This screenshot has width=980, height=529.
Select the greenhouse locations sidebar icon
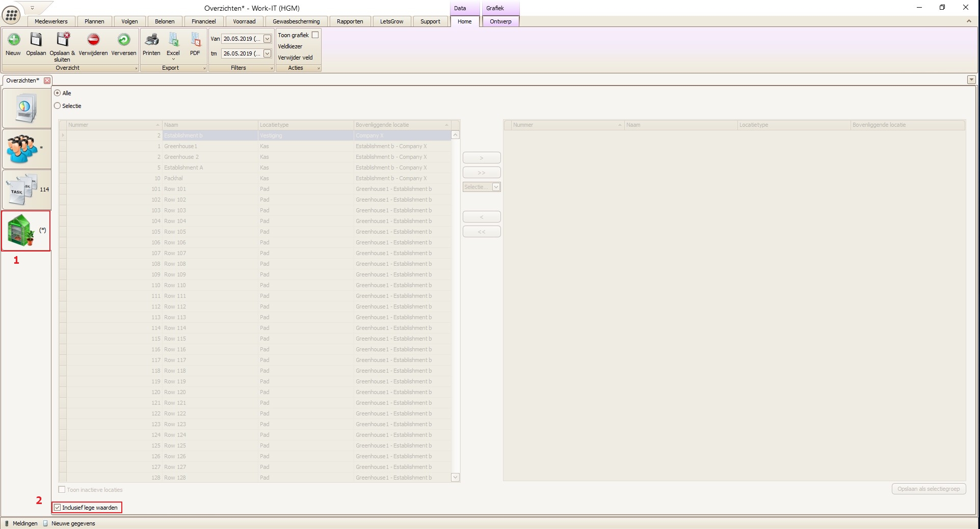pos(26,231)
